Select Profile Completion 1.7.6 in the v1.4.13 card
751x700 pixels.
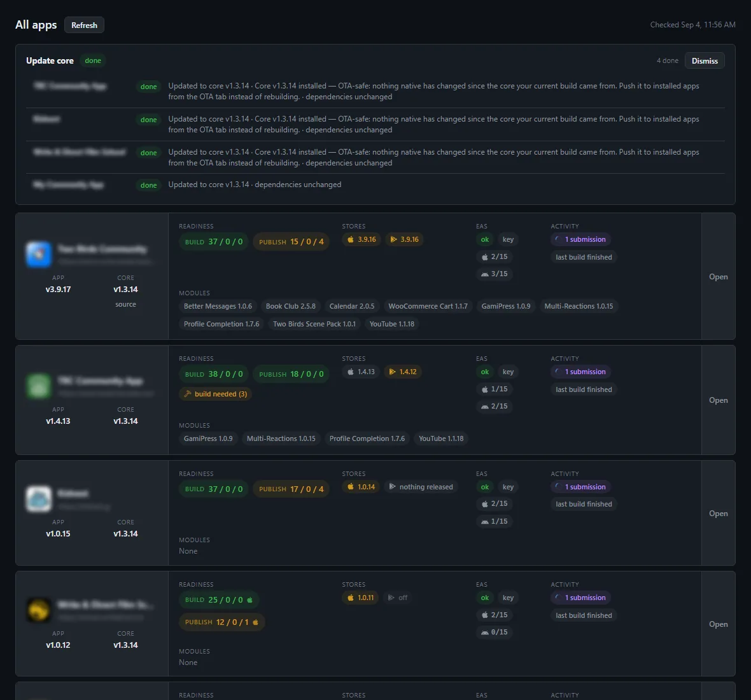coord(367,438)
